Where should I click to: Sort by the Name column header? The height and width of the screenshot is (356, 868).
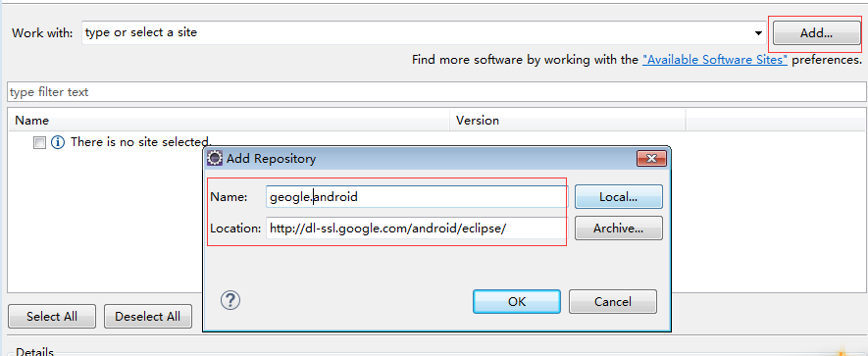click(x=230, y=121)
